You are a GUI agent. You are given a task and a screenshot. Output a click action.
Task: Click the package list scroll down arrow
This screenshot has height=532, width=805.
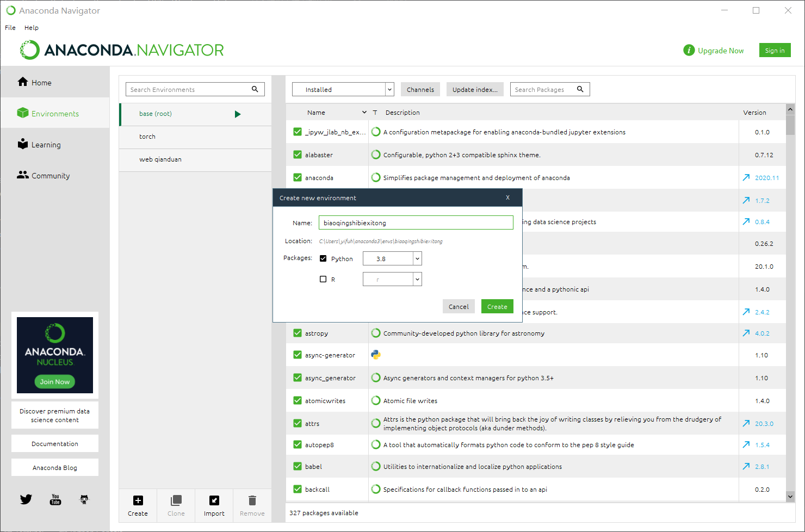click(x=790, y=496)
